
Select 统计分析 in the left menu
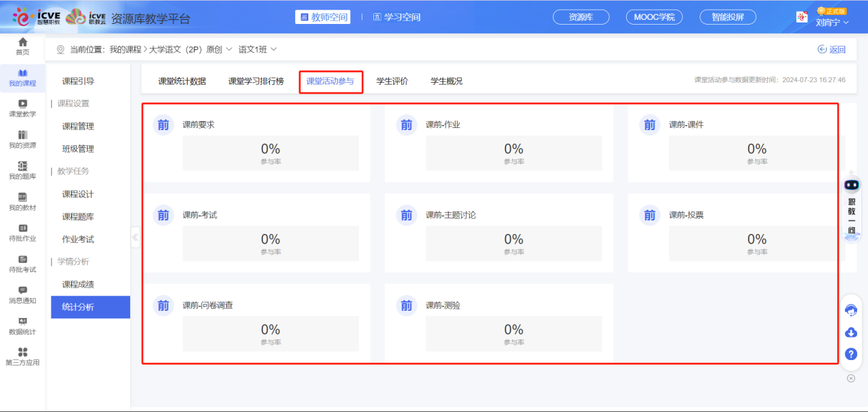77,307
